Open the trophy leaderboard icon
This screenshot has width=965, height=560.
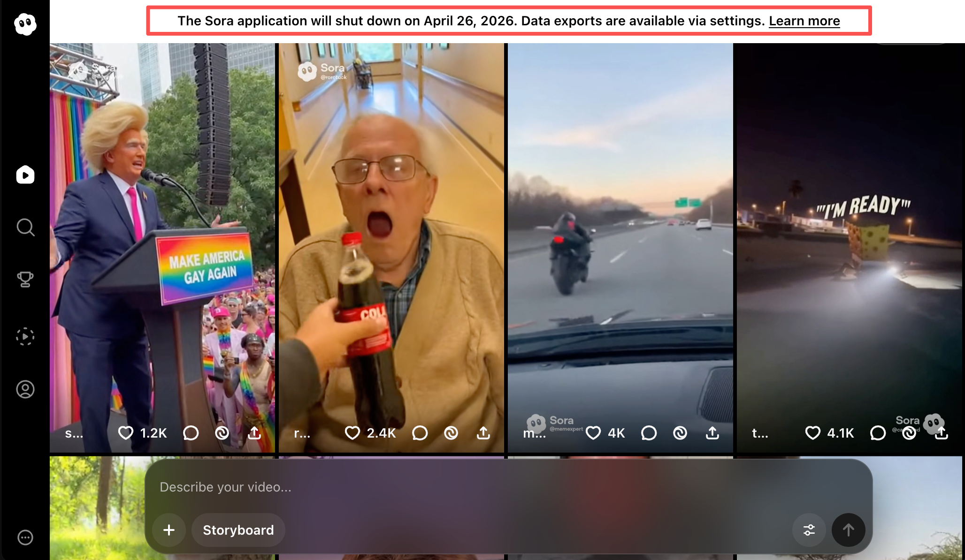tap(25, 280)
